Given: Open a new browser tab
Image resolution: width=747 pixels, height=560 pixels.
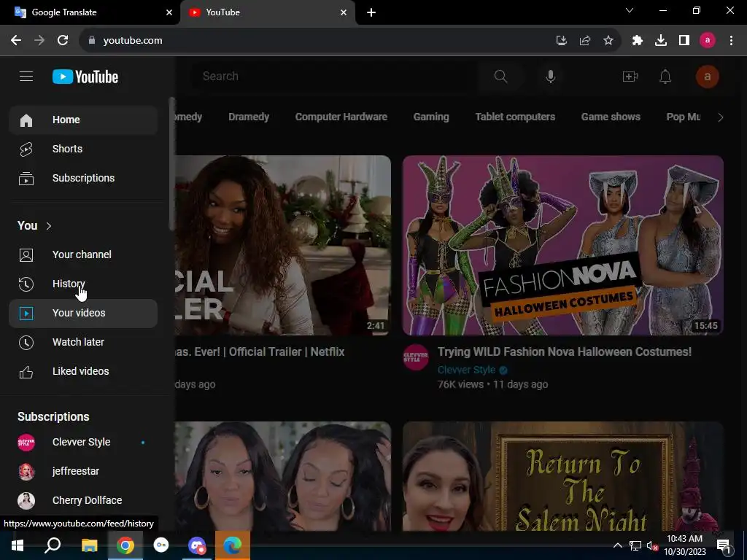Looking at the screenshot, I should (x=371, y=12).
